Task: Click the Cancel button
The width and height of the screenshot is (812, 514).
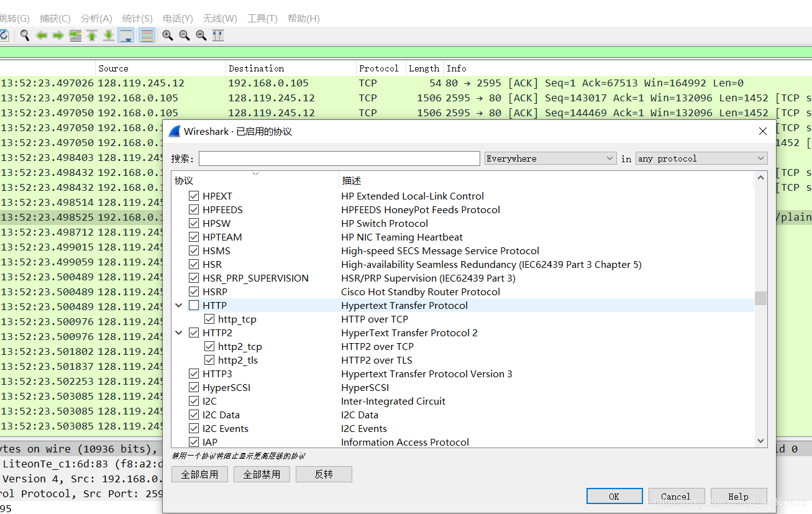Action: pyautogui.click(x=677, y=496)
